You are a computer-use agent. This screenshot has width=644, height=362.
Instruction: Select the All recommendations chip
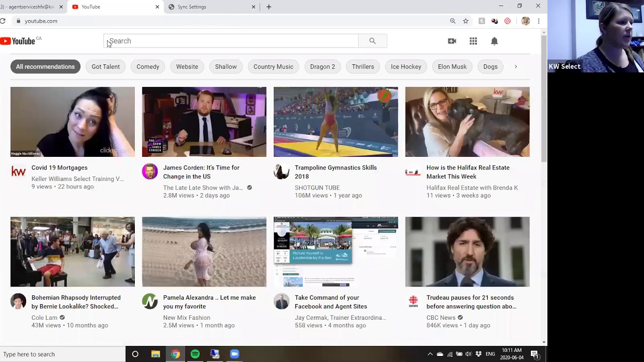45,66
